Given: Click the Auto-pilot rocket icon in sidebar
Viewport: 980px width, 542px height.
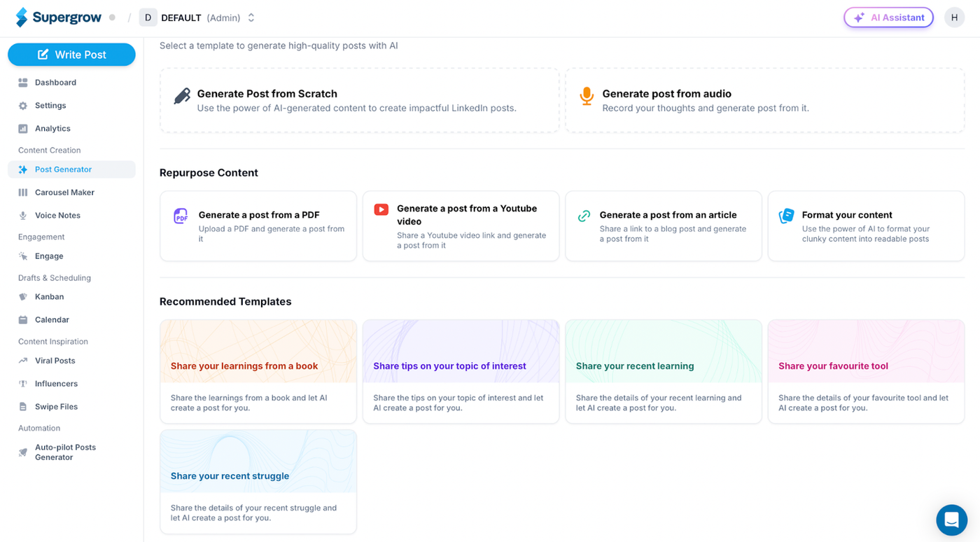Looking at the screenshot, I should [23, 452].
